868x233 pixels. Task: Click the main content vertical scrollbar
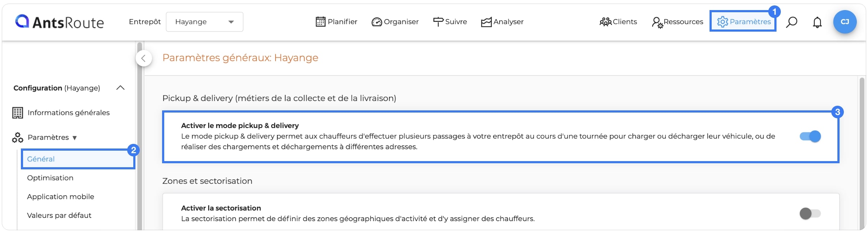coord(862,153)
